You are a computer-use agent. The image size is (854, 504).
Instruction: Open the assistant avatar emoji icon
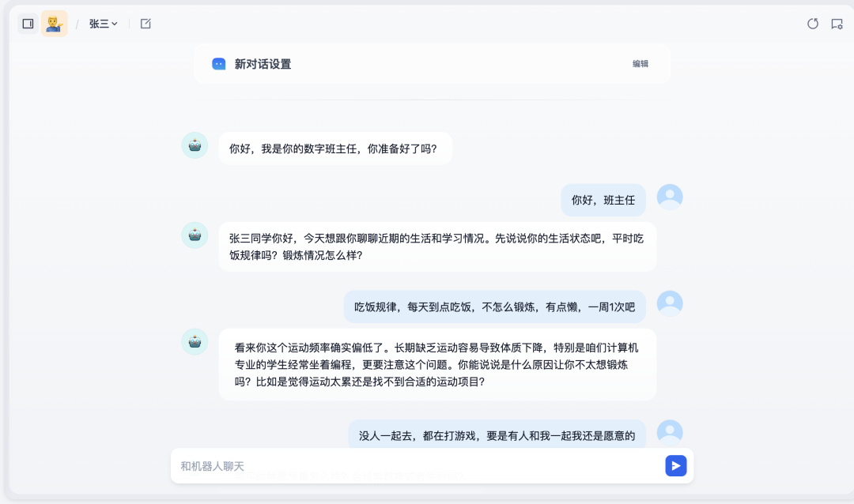pyautogui.click(x=55, y=24)
